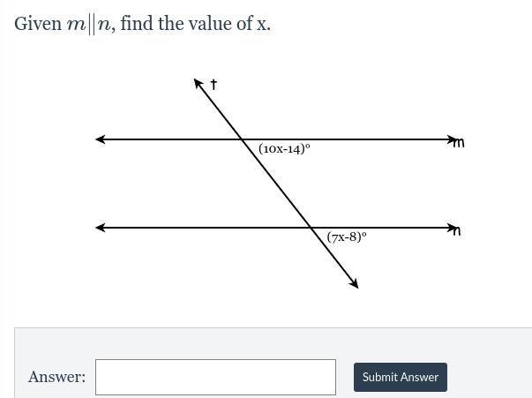Click the intersection of line m and transversal
Screen dimensions: 532x398
[242, 139]
